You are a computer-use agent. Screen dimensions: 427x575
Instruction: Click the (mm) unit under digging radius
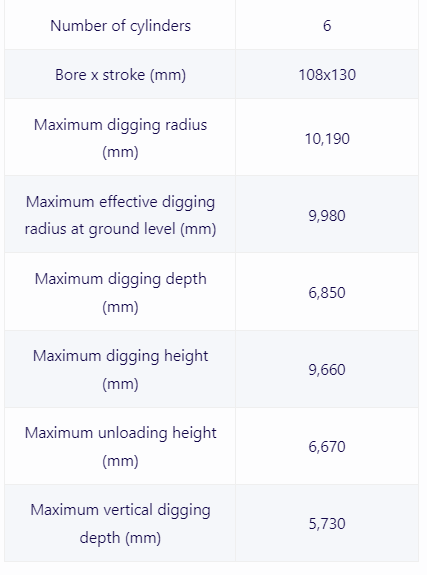120,152
